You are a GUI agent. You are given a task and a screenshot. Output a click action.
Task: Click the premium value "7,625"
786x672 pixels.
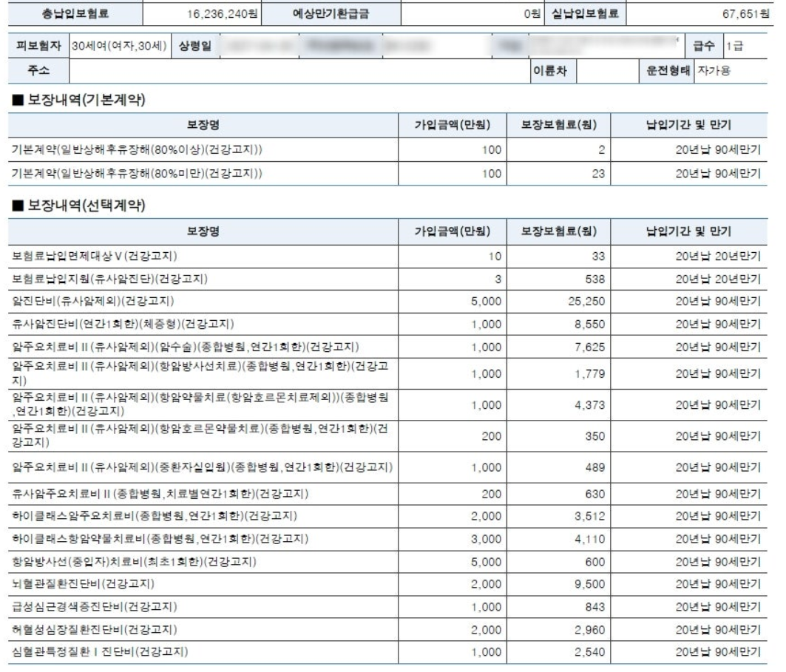[x=590, y=347]
